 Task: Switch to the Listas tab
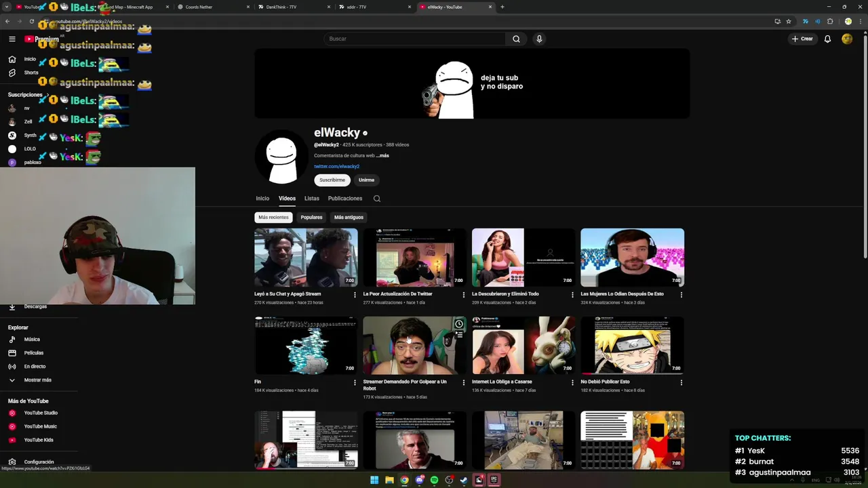[312, 199]
